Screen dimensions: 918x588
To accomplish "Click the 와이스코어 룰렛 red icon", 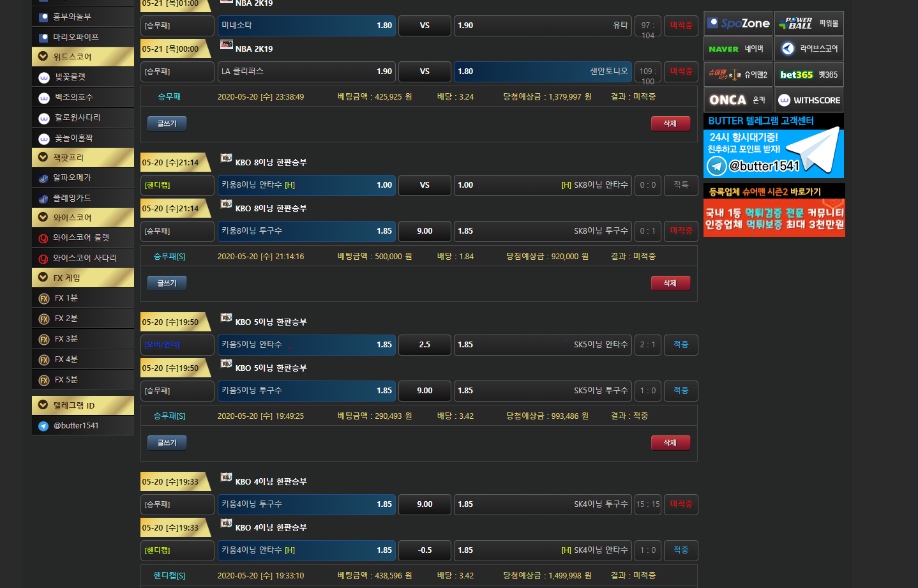I will (x=43, y=239).
